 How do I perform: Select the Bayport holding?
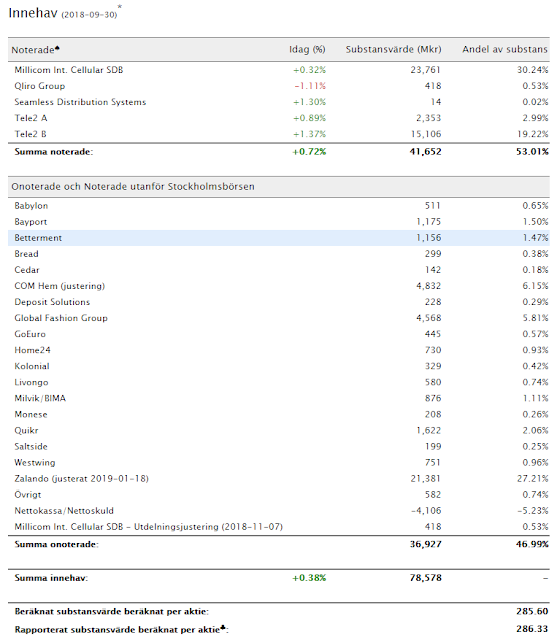click(x=279, y=222)
